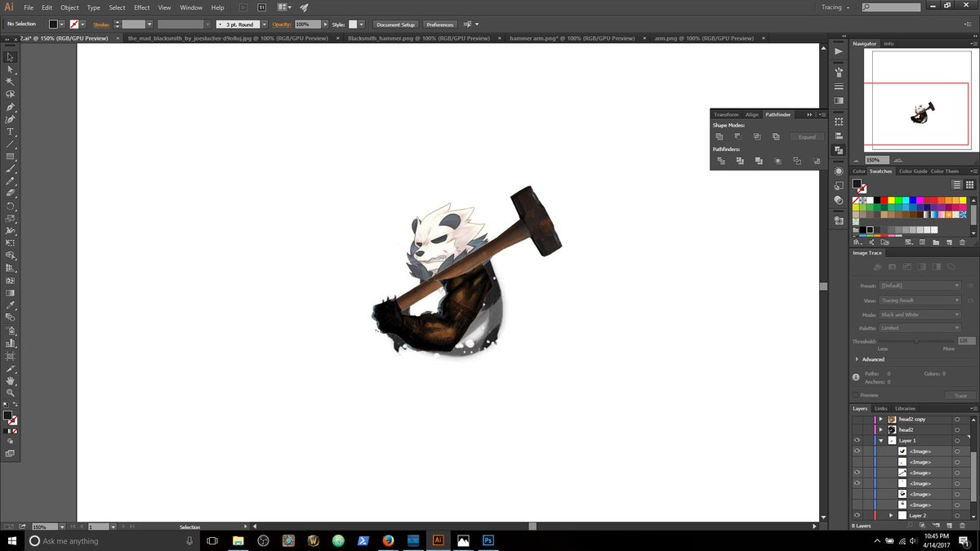
Task: Open the Object menu
Action: (x=69, y=7)
